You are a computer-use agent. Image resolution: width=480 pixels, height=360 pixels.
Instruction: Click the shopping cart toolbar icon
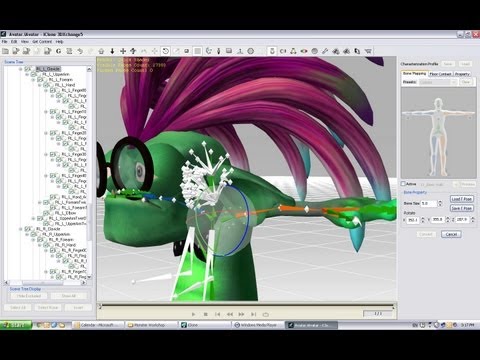pos(368,51)
